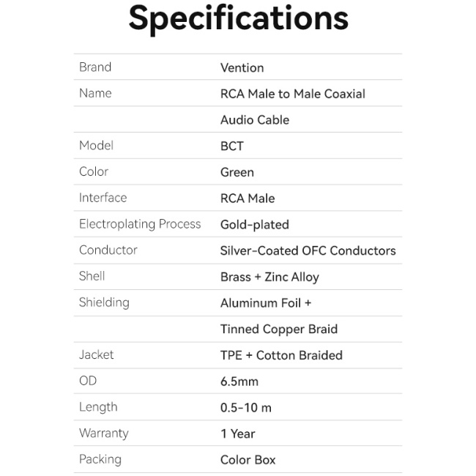Viewport: 476px width, 476px height.
Task: Click the Audio Cable text
Action: [254, 120]
